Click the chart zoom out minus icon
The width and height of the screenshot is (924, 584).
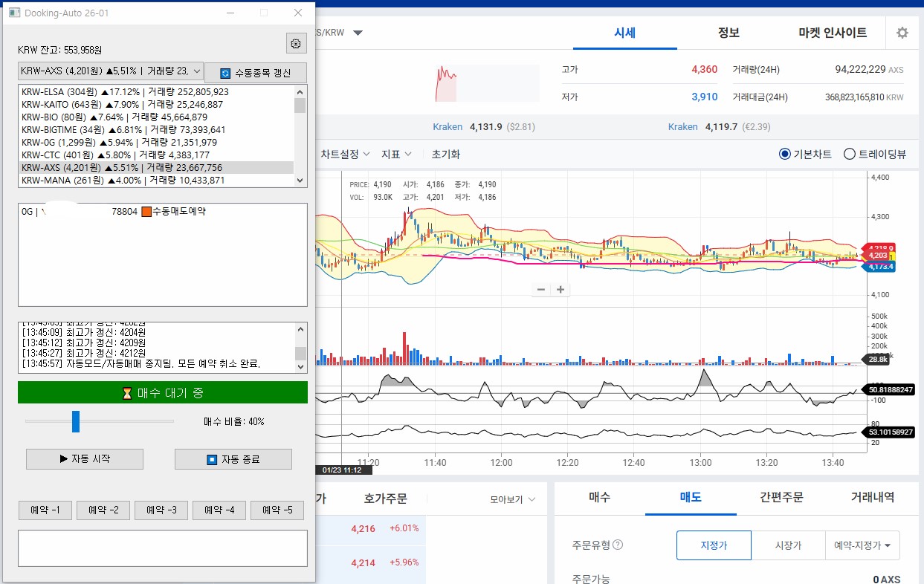[x=541, y=290]
